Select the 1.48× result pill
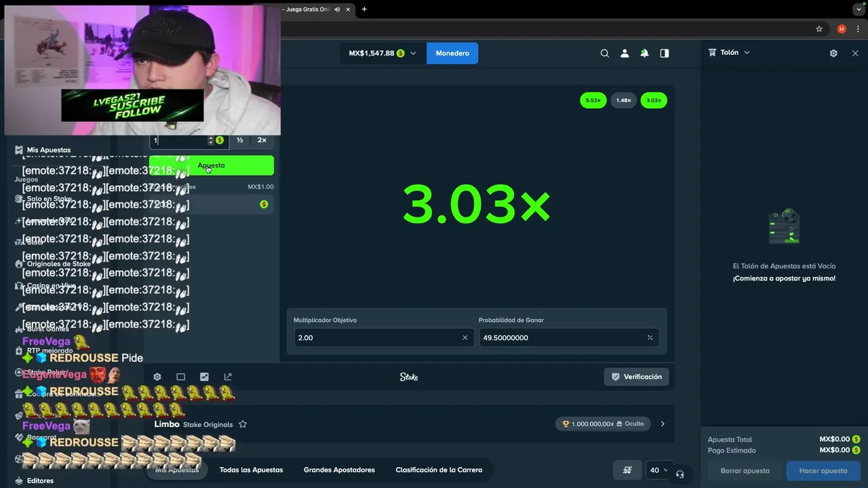 pyautogui.click(x=624, y=100)
